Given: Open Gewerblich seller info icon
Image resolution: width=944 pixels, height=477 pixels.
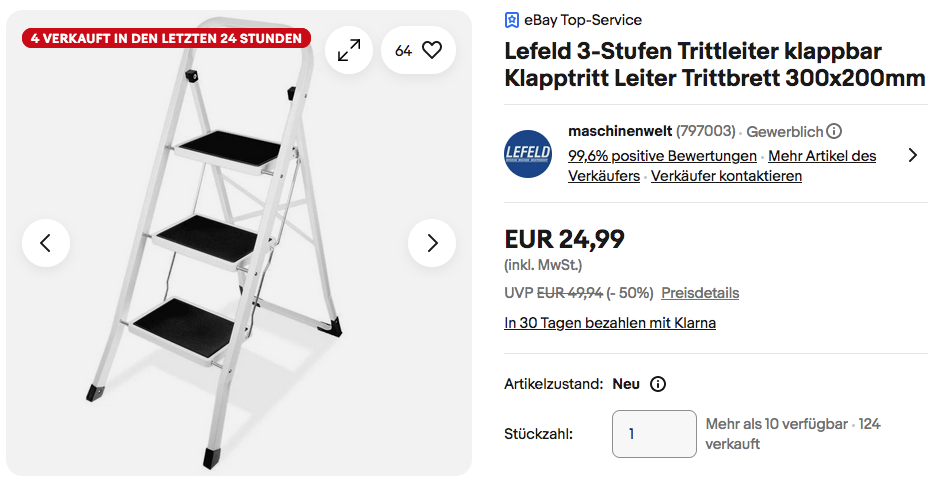Looking at the screenshot, I should (x=834, y=131).
